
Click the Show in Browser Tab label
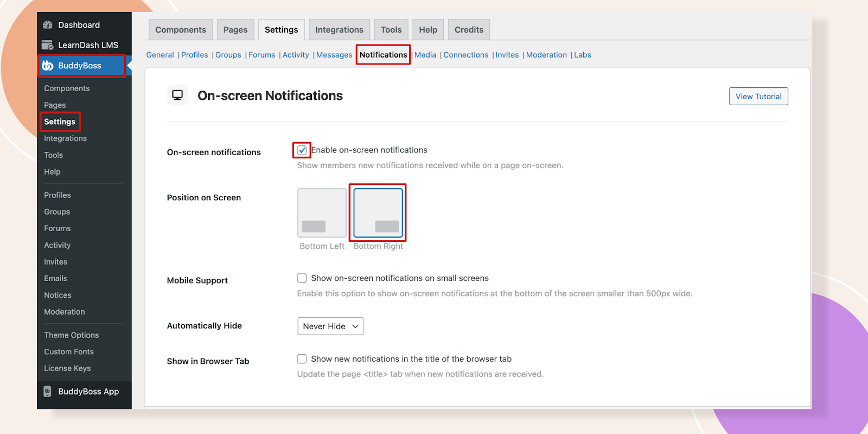click(208, 361)
